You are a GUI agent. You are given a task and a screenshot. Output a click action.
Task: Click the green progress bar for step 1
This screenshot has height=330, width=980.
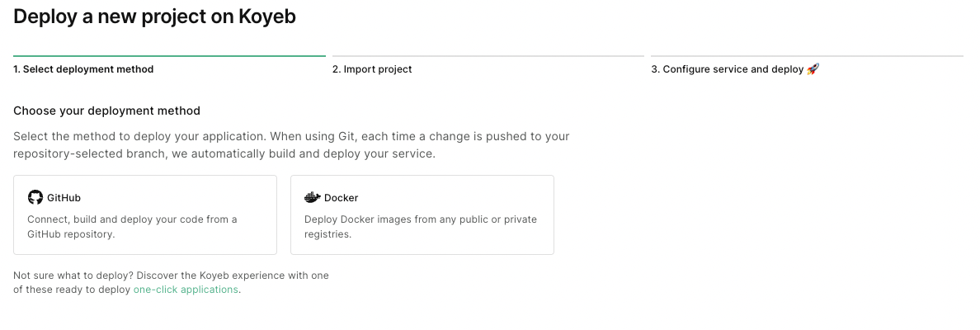[x=169, y=56]
